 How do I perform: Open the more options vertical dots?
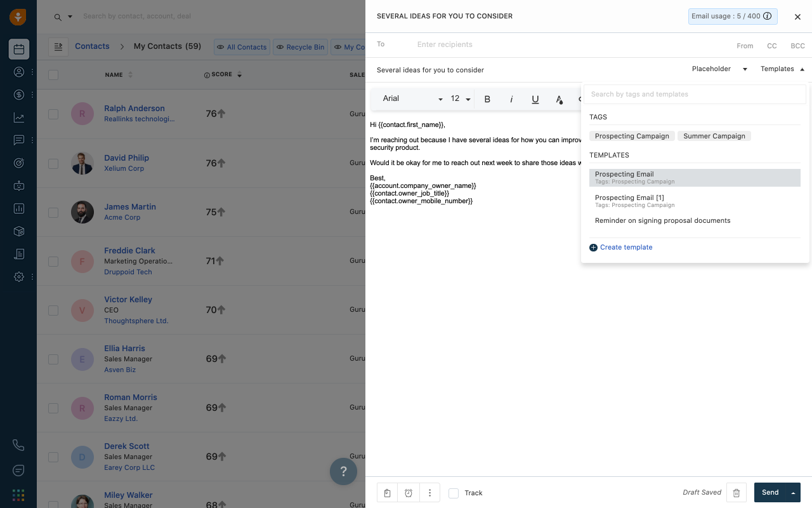coord(429,493)
